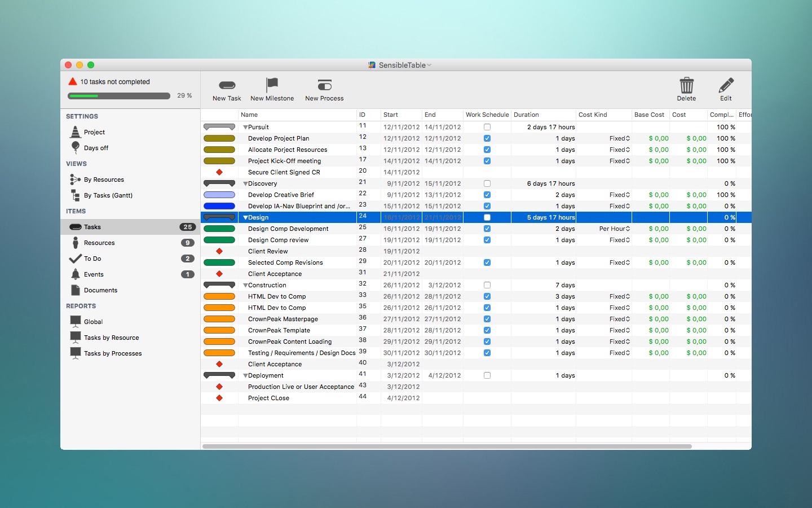812x508 pixels.
Task: Sort by Name column header
Action: [297, 115]
